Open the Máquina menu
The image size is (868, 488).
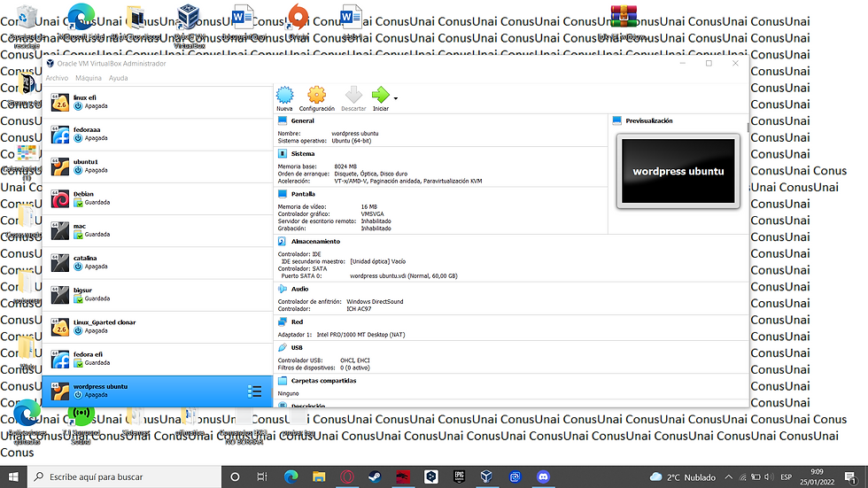[x=89, y=78]
